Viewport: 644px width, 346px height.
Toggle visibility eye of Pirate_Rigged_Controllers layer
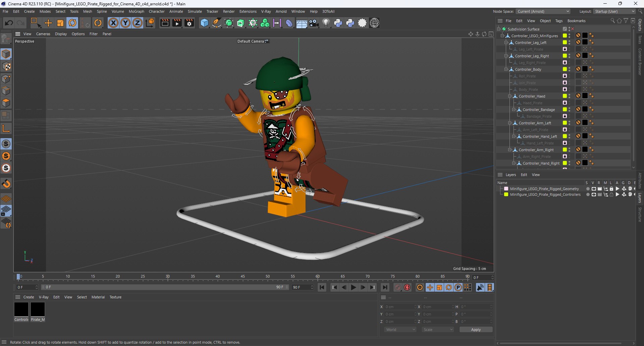pyautogui.click(x=594, y=194)
